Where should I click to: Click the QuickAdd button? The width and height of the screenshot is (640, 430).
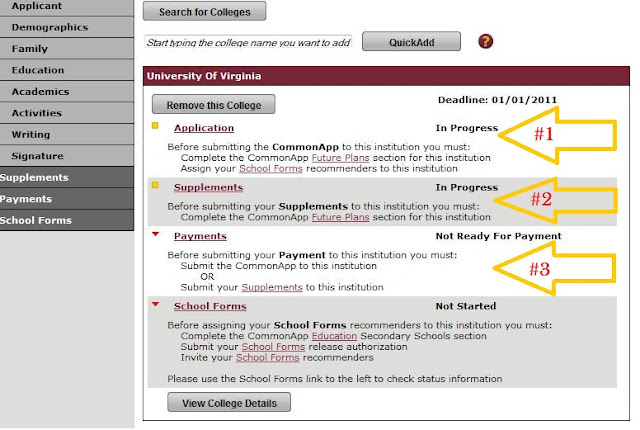(411, 42)
